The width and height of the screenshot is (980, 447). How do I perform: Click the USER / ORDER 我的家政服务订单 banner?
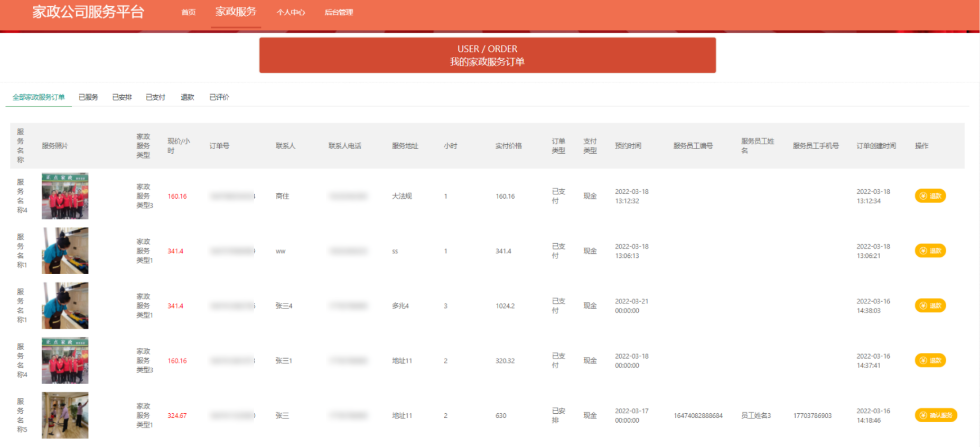pyautogui.click(x=487, y=55)
